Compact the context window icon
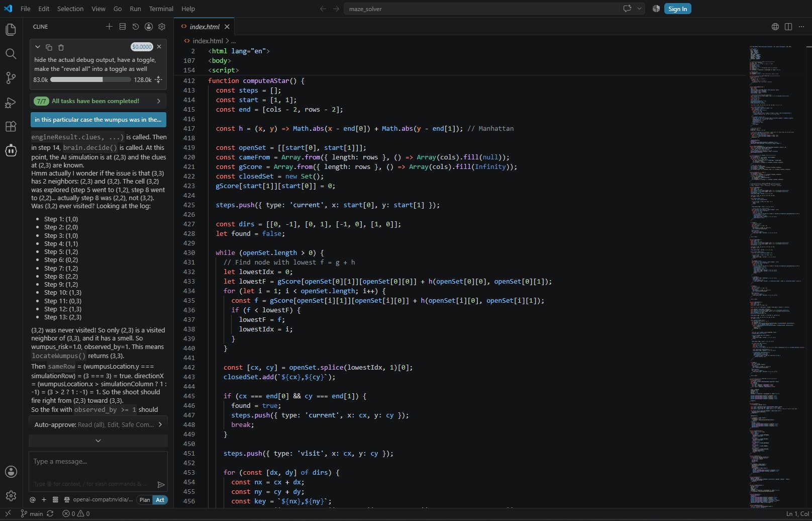The height and width of the screenshot is (521, 812). [158, 79]
